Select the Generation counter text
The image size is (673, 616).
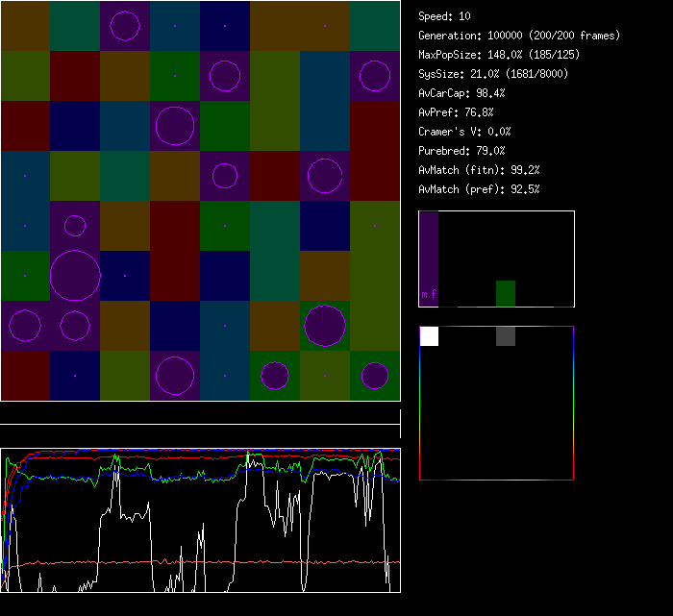point(519,36)
